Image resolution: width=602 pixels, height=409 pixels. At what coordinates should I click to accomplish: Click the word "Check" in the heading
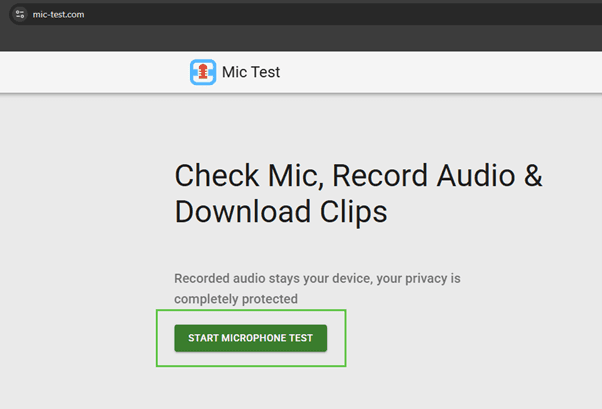[213, 176]
